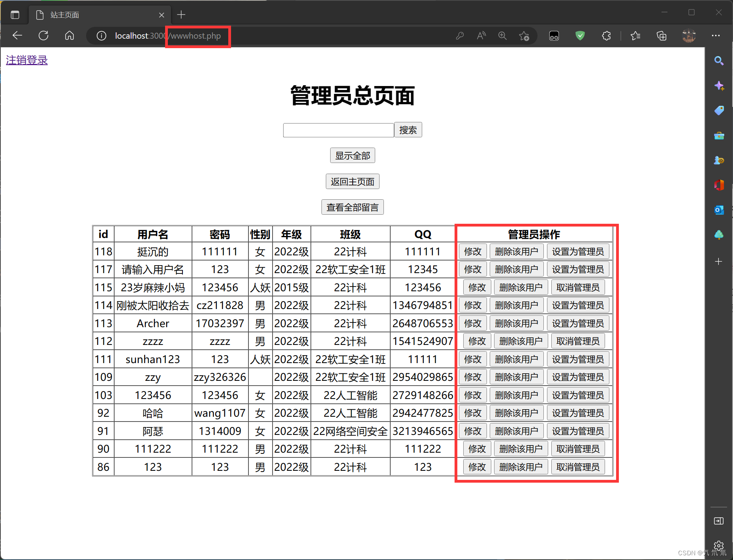Open the browser home page icon
This screenshot has width=733, height=560.
[70, 36]
